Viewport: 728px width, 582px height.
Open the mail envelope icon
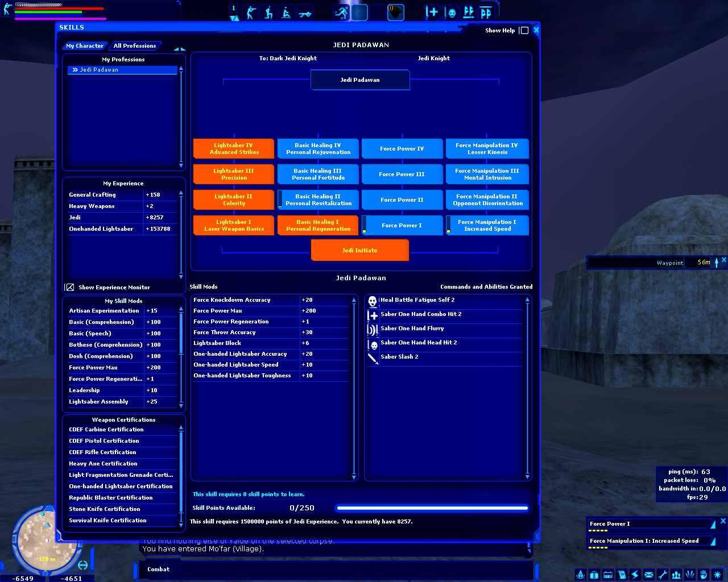[x=649, y=575]
